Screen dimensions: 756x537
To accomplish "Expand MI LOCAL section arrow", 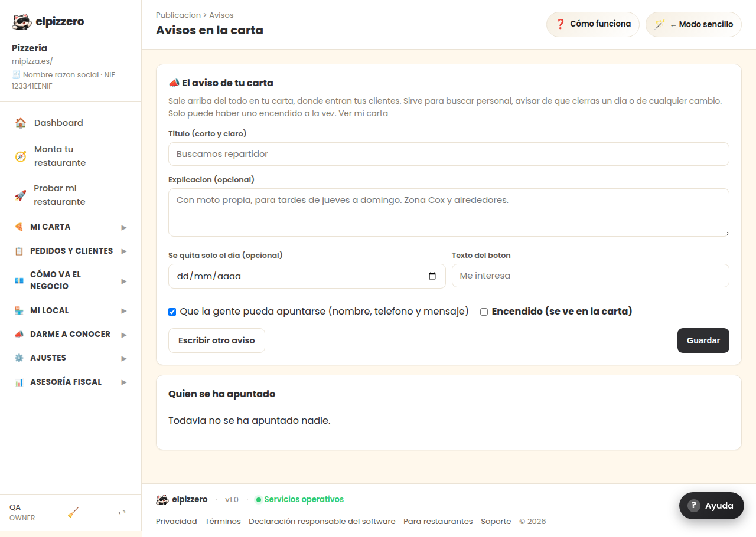I will coord(124,311).
